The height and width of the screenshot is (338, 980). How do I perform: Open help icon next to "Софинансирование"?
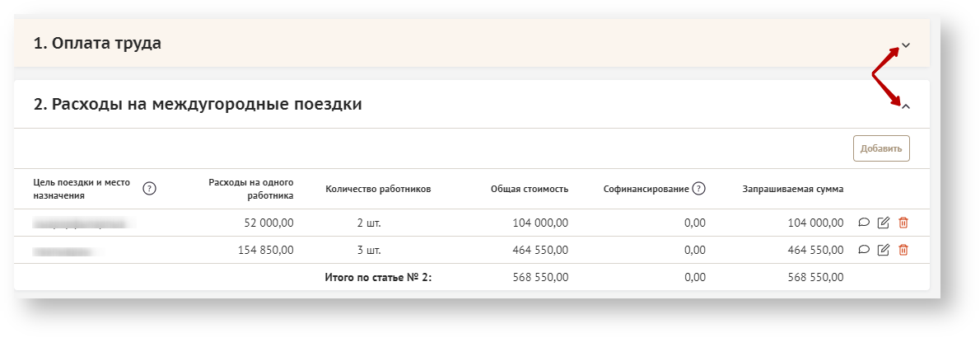click(x=698, y=189)
